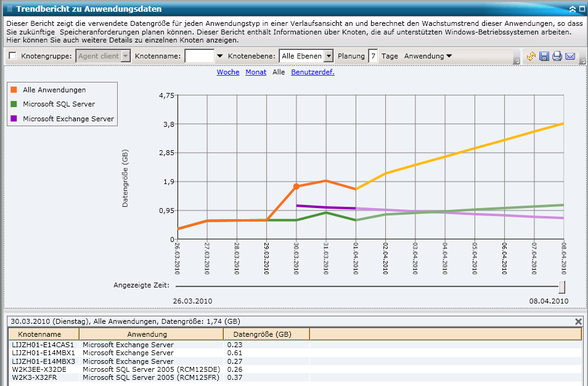The image size is (588, 386).
Task: Open the Benutzerdef. custom range link
Action: tap(312, 72)
